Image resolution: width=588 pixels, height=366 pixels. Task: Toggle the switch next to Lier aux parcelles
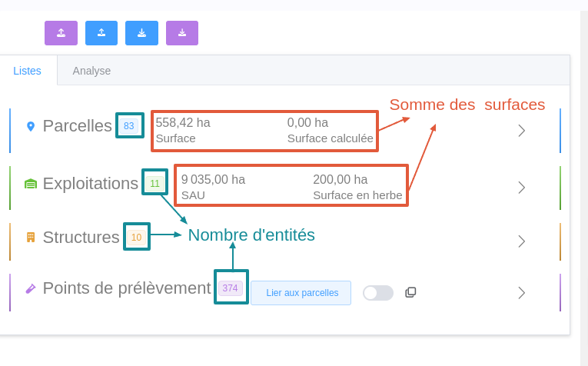[x=377, y=293]
